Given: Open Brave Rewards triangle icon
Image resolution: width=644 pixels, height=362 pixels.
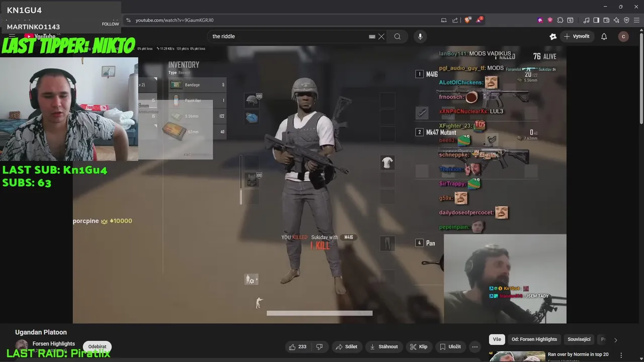Looking at the screenshot, I should click(x=478, y=20).
